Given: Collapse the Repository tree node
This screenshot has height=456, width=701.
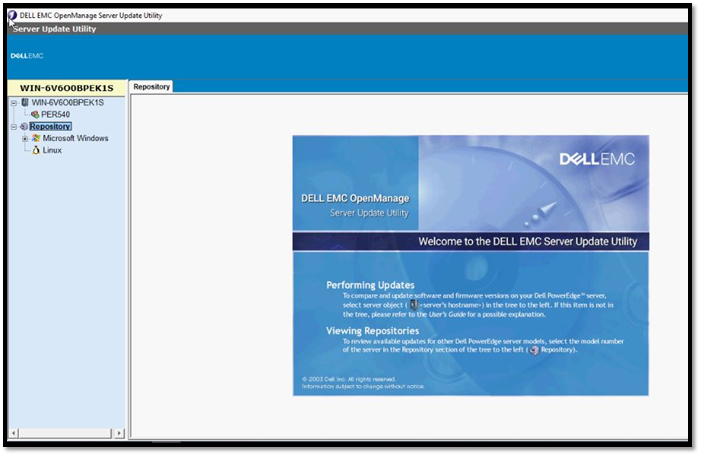Looking at the screenshot, I should (14, 127).
